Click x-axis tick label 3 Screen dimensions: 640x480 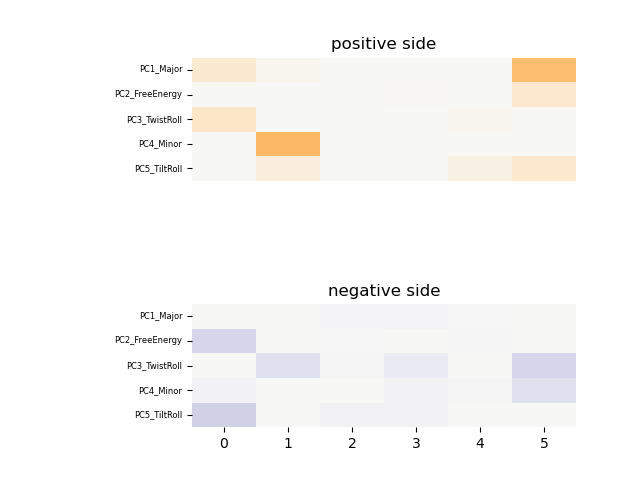click(416, 443)
